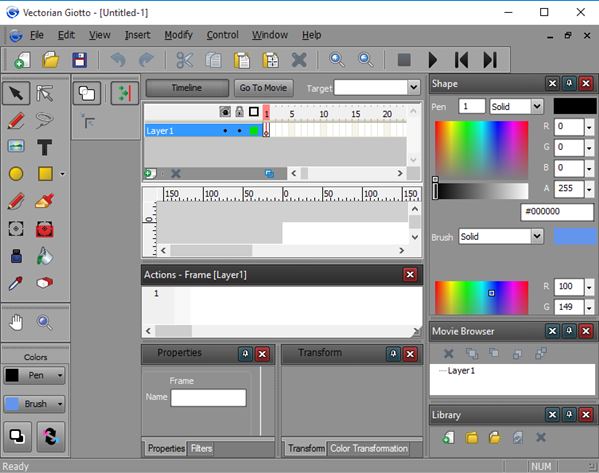
Task: Zoom in using the main toolbar magnifier
Action: click(337, 60)
